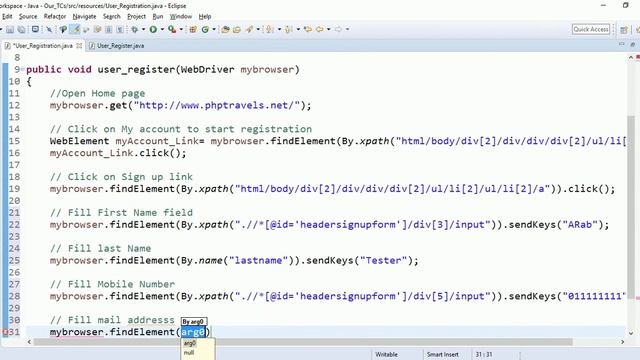The width and height of the screenshot is (640, 360).
Task: Open a terminal with the monitor icon
Action: [36, 29]
